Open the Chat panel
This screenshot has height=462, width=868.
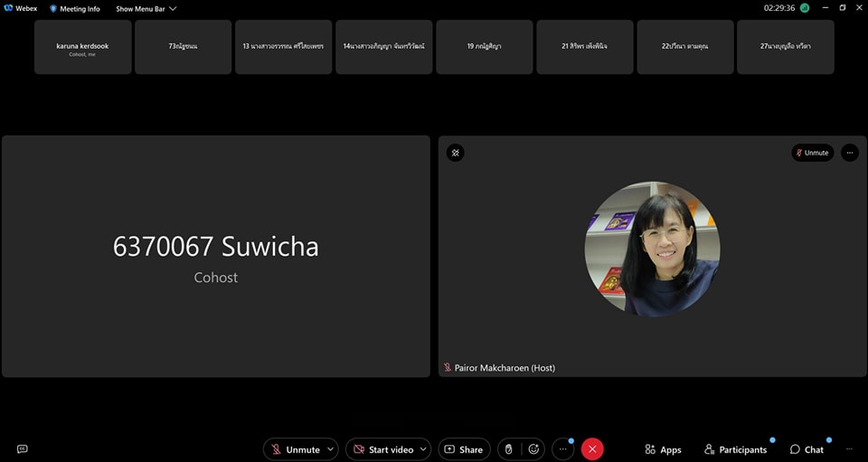[807, 449]
